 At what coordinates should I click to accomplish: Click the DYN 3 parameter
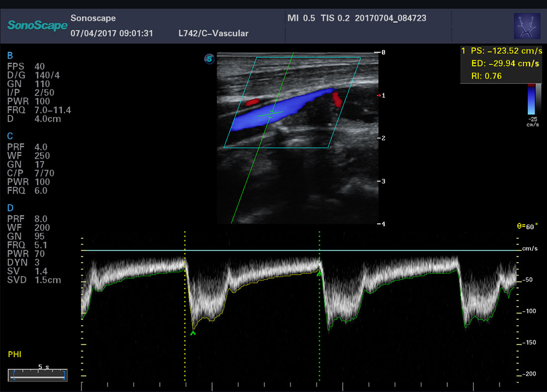point(23,263)
